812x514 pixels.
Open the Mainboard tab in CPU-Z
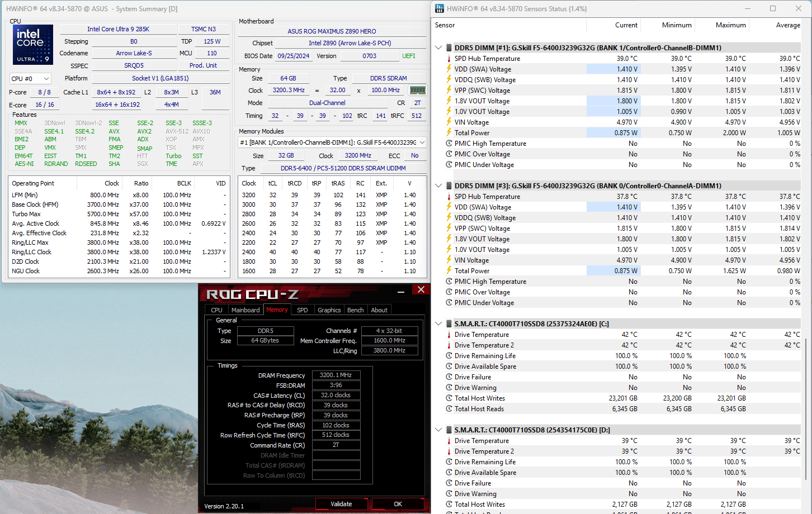tap(246, 310)
